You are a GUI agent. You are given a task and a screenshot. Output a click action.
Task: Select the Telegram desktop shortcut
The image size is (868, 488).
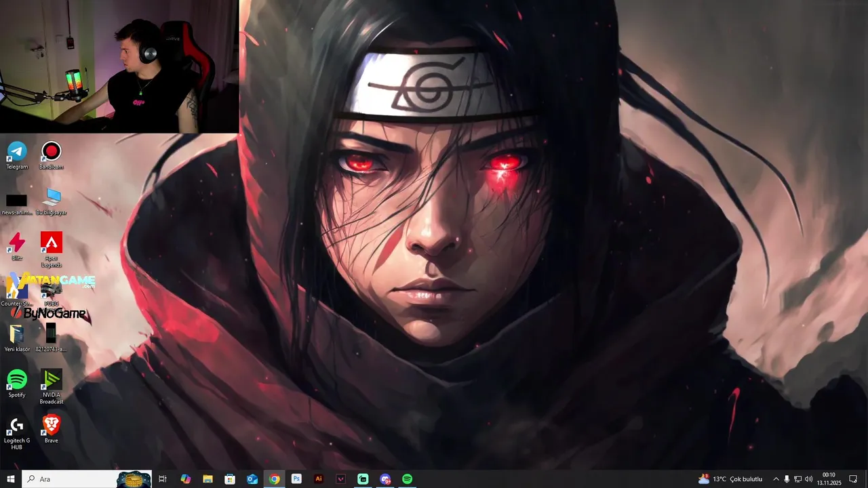click(x=17, y=155)
